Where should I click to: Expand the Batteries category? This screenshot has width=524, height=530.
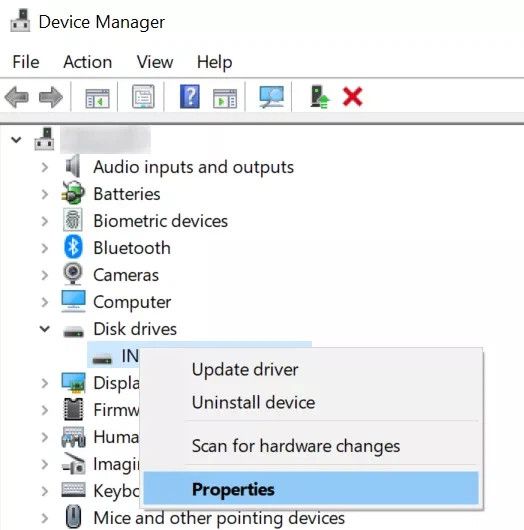tap(45, 194)
